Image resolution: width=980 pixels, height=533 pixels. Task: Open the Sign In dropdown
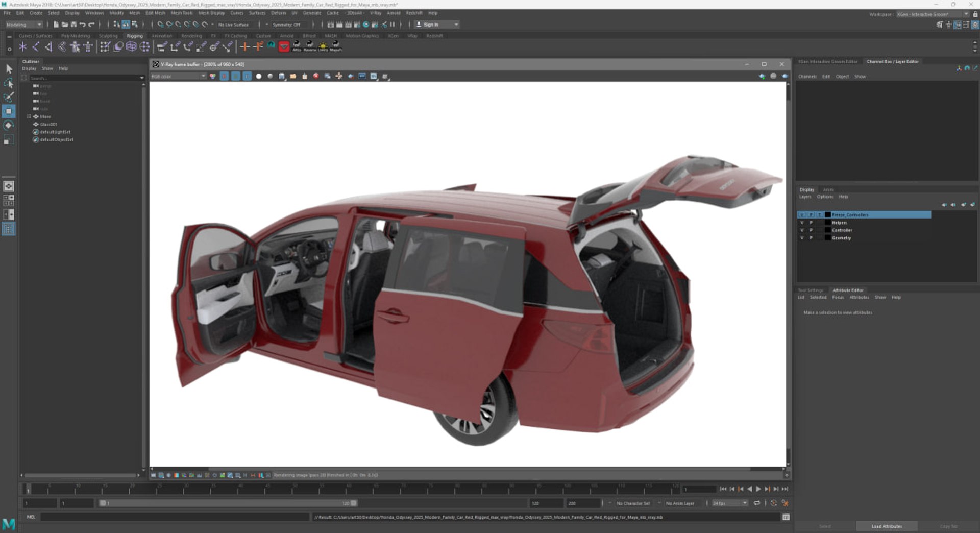[x=436, y=25]
